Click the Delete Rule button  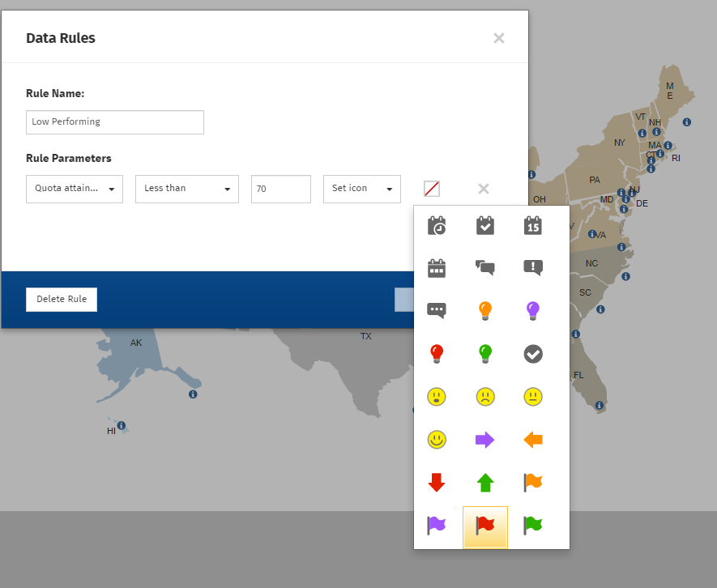(62, 299)
